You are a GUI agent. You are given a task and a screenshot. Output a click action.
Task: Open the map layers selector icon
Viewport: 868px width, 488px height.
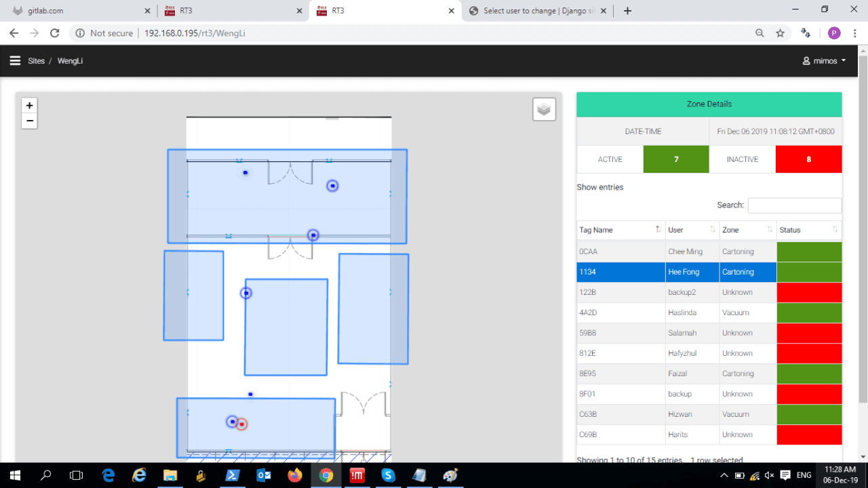(x=544, y=109)
